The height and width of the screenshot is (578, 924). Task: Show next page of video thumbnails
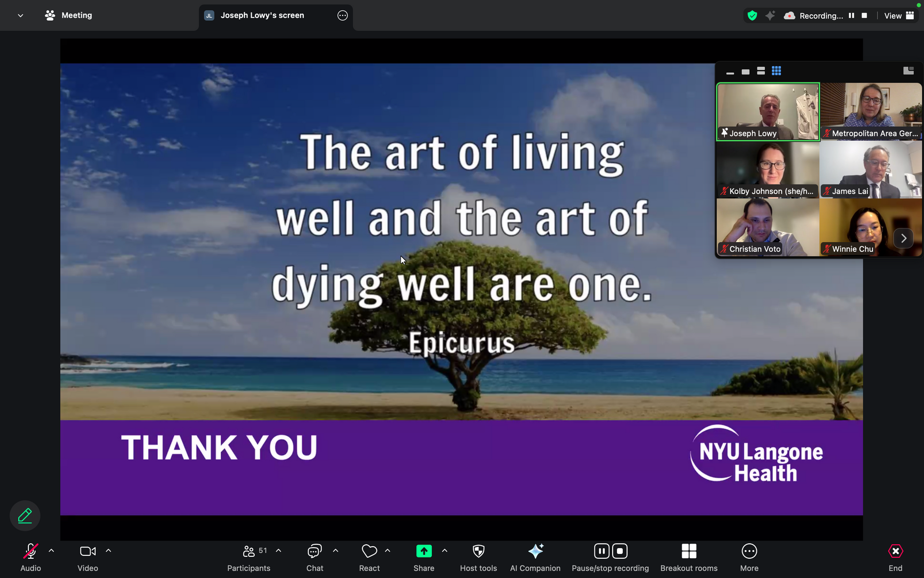[903, 238]
